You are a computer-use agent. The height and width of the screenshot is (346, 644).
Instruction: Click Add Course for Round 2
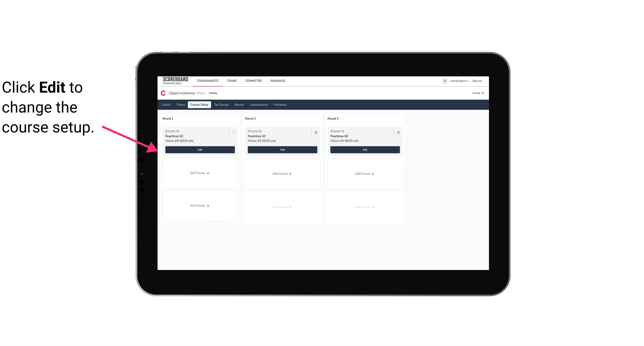282,173
